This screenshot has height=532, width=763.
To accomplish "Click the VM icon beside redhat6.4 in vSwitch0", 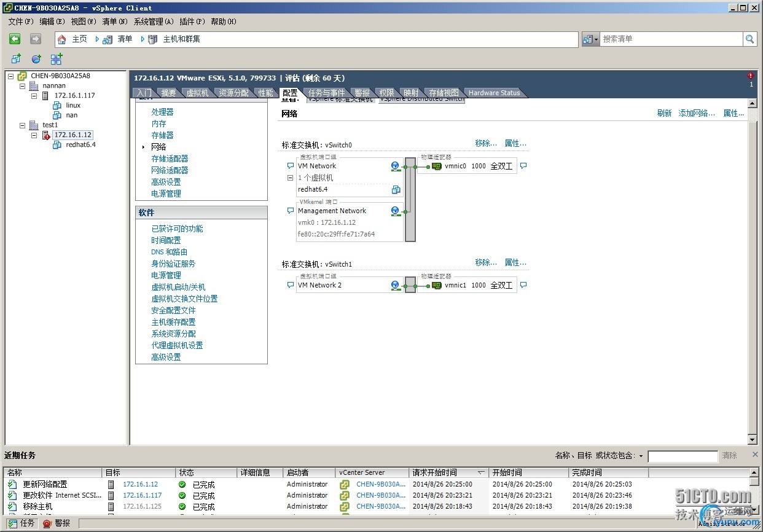I will (x=396, y=190).
